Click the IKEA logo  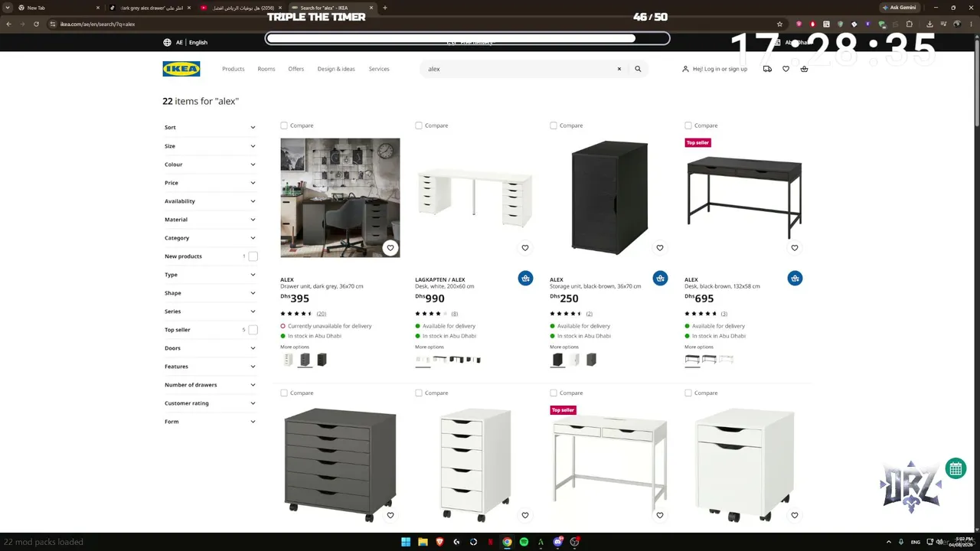click(x=181, y=69)
